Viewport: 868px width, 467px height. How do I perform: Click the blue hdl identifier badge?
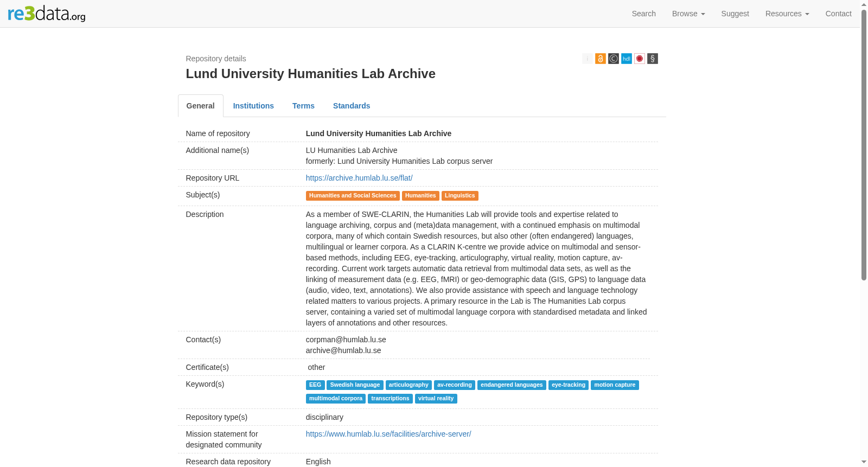point(626,59)
